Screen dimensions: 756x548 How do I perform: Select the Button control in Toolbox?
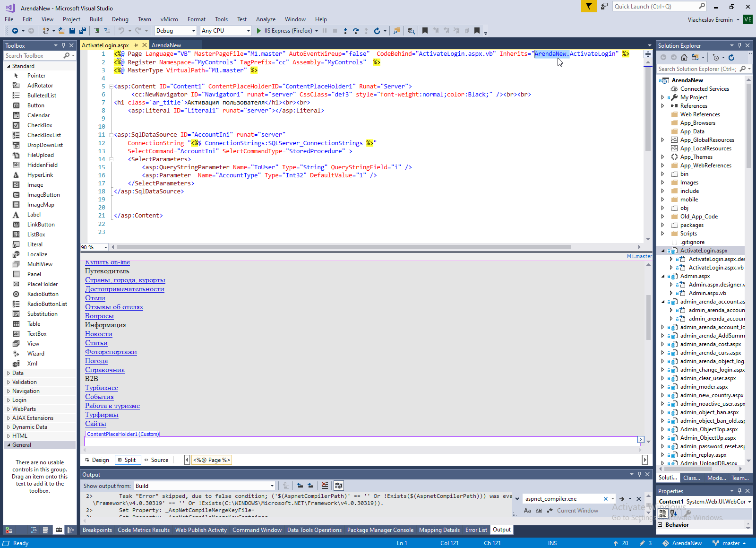tap(36, 105)
